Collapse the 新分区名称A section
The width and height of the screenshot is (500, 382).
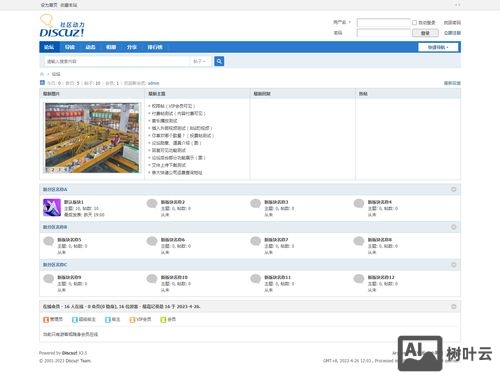454,189
